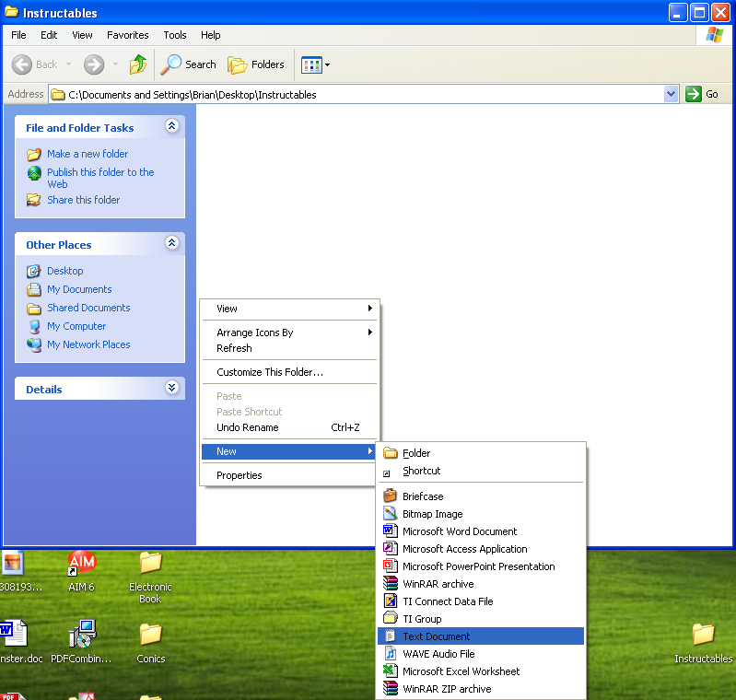Choose Undo Rename

pyautogui.click(x=289, y=427)
